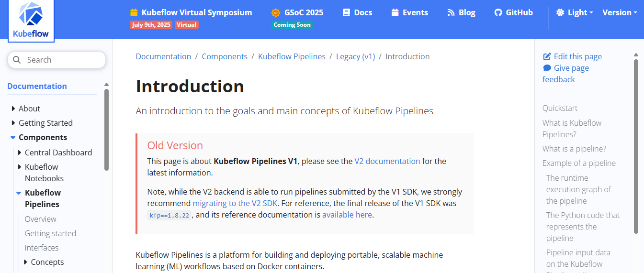The image size is (644, 273).
Task: Click the Give page feedback link
Action: 566,74
